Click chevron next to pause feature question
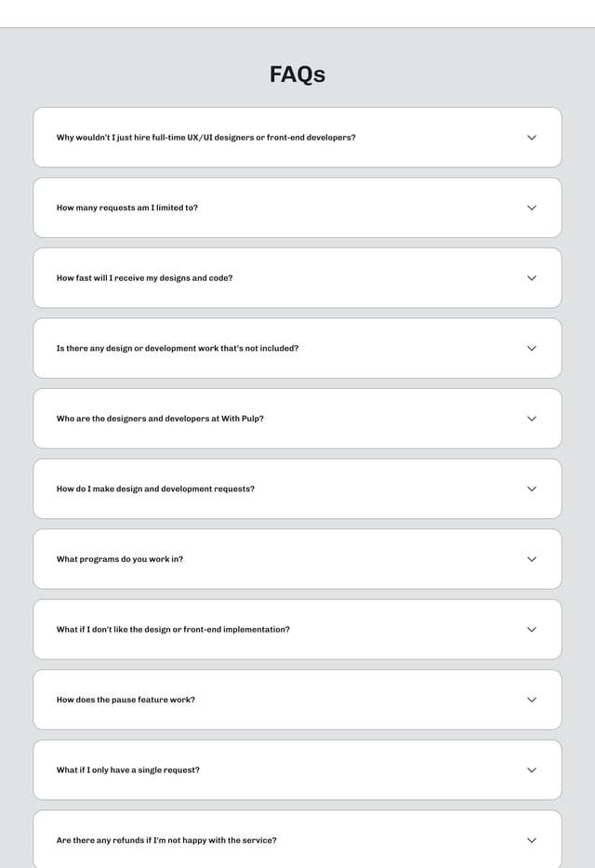The image size is (595, 868). pyautogui.click(x=532, y=700)
